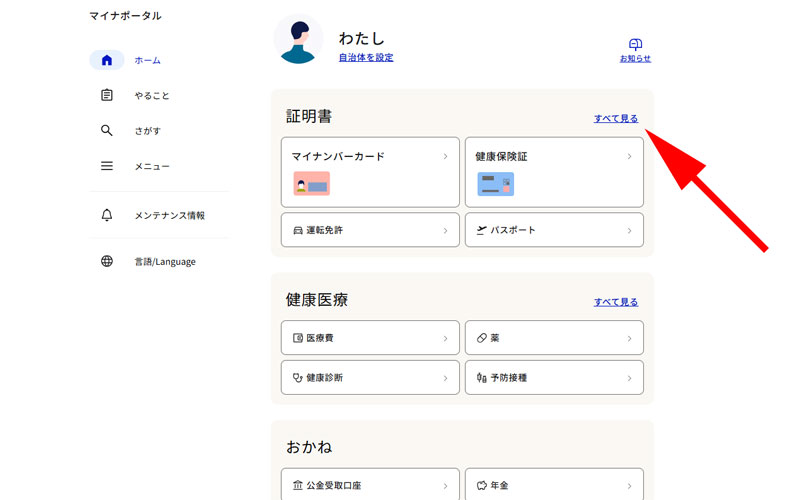
Task: Click the 言語/Language globe icon
Action: coord(107,261)
